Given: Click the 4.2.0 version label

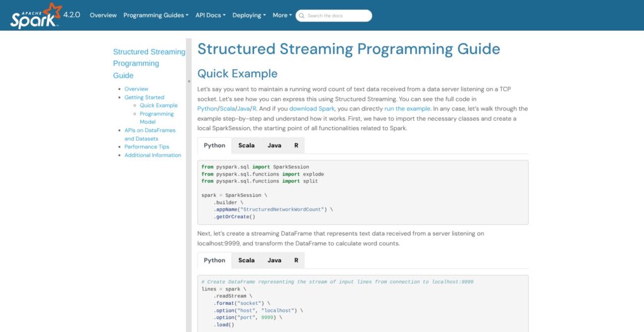Looking at the screenshot, I should [x=72, y=15].
